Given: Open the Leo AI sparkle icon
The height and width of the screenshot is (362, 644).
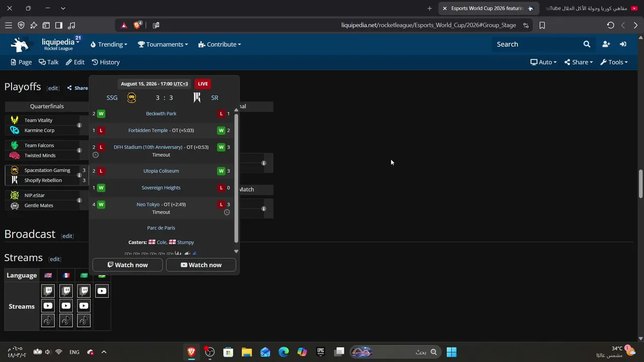Looking at the screenshot, I should coord(34,25).
